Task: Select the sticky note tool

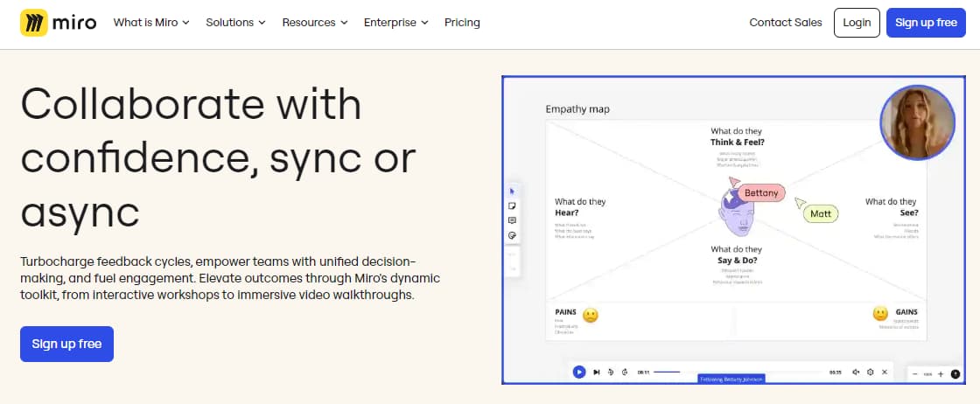Action: coord(513,205)
